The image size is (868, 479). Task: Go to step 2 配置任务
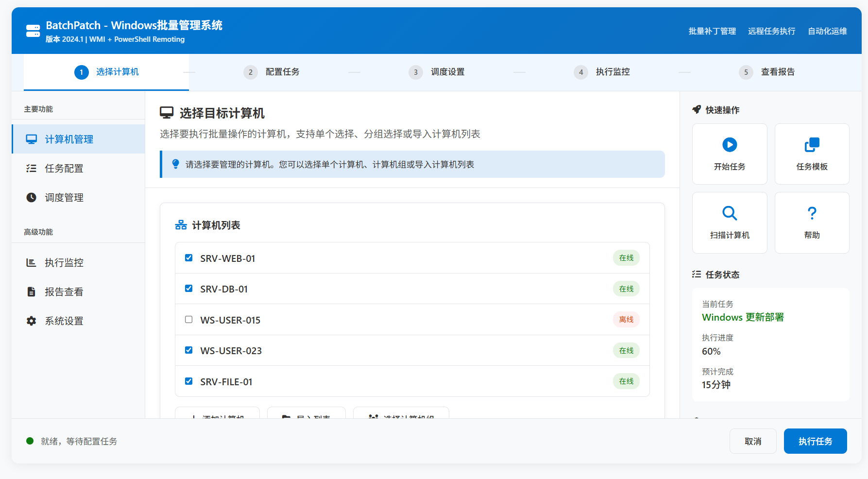coord(272,72)
